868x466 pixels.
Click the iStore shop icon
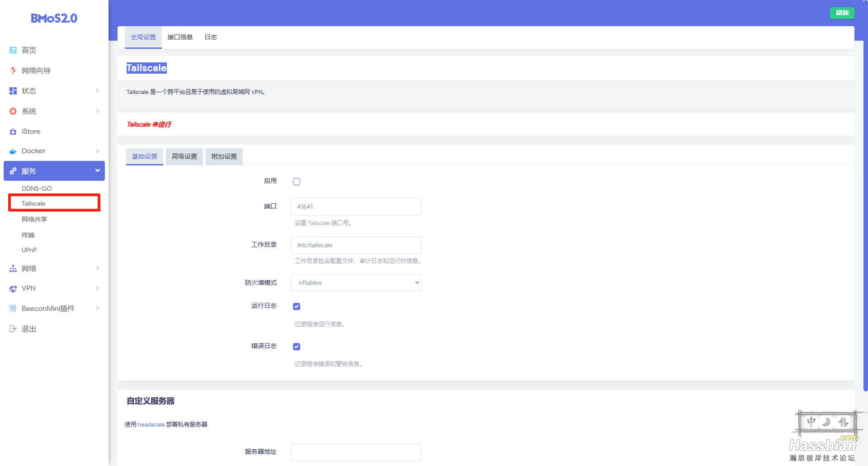coord(13,132)
